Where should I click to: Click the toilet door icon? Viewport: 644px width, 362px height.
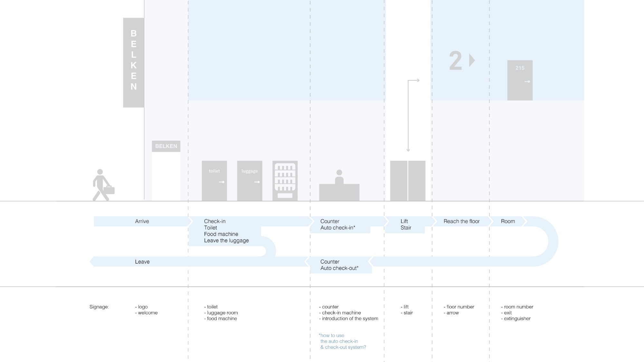pyautogui.click(x=214, y=181)
